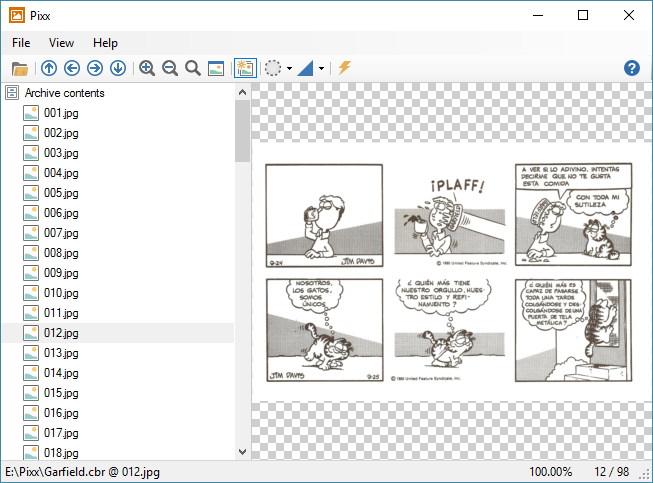Click the archive list scrollbar down arrow
This screenshot has width=653, height=483.
click(242, 451)
